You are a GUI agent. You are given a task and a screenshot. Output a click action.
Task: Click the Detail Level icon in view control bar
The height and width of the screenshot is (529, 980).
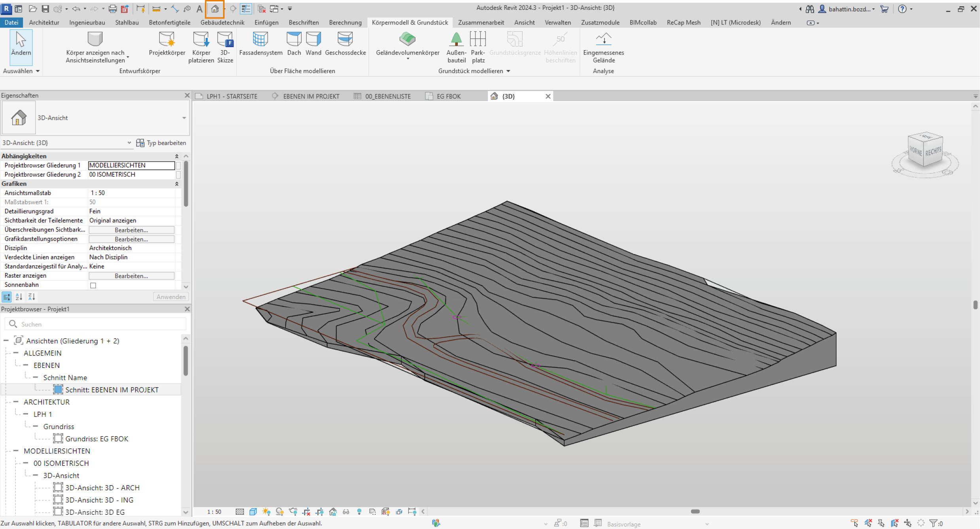[240, 512]
